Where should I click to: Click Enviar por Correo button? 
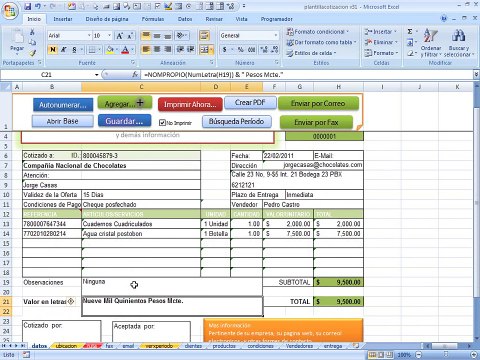pos(318,103)
